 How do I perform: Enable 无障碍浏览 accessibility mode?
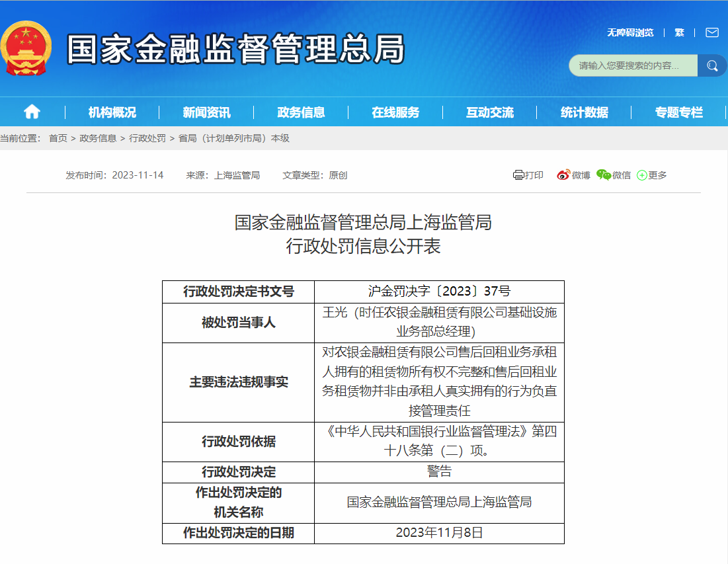(630, 32)
